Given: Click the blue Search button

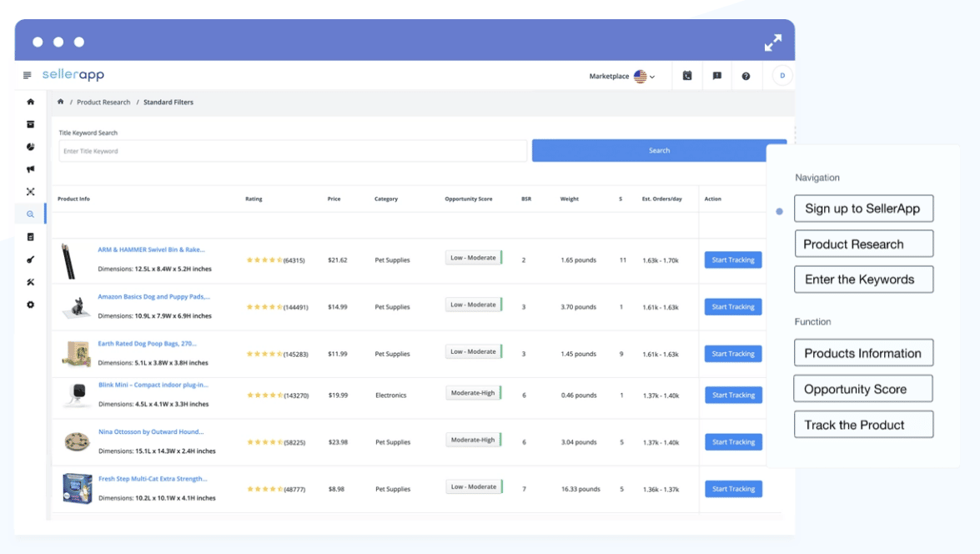Looking at the screenshot, I should point(659,151).
